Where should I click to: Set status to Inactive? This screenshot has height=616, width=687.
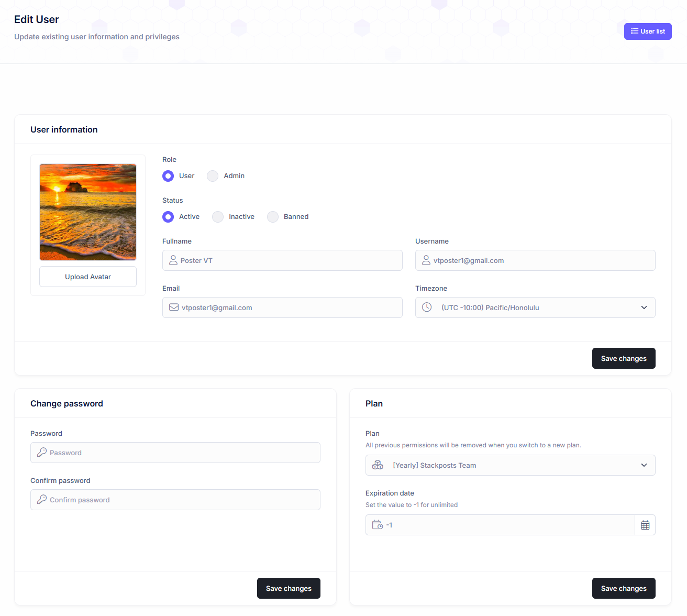(218, 217)
